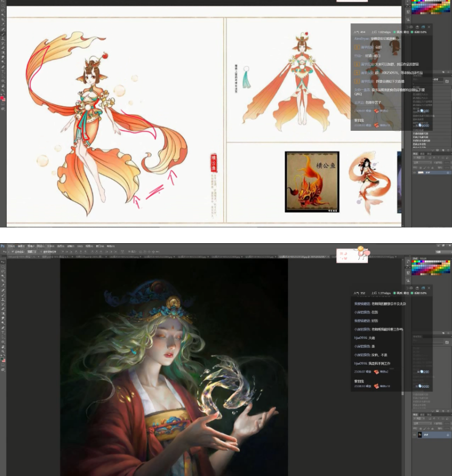Open 窗口 menu in lower Photoshop window
Screen dimensions: 452x476
100,246
